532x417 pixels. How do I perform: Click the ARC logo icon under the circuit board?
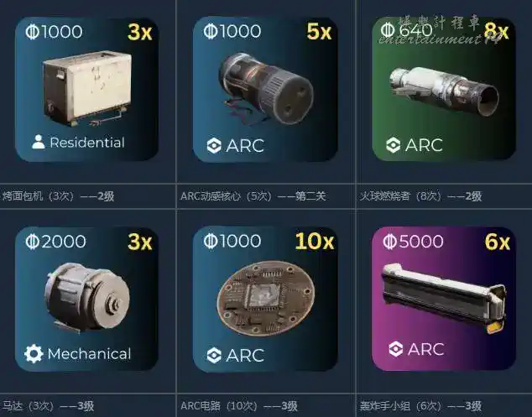pos(214,355)
